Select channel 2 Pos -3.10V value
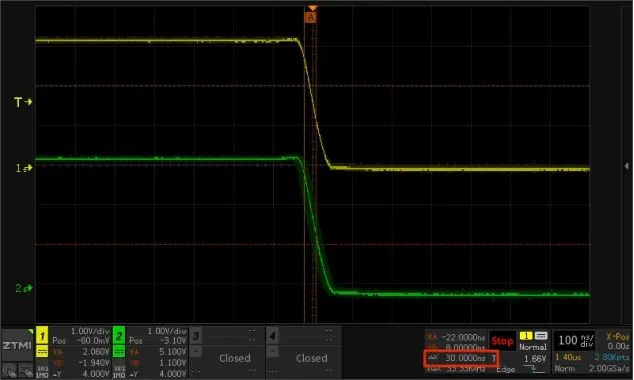 [173, 341]
